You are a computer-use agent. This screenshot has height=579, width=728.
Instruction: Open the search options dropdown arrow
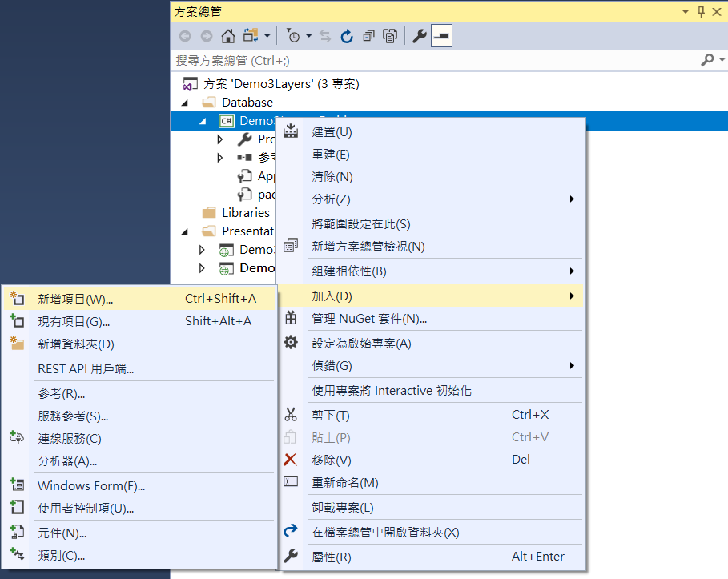point(720,60)
